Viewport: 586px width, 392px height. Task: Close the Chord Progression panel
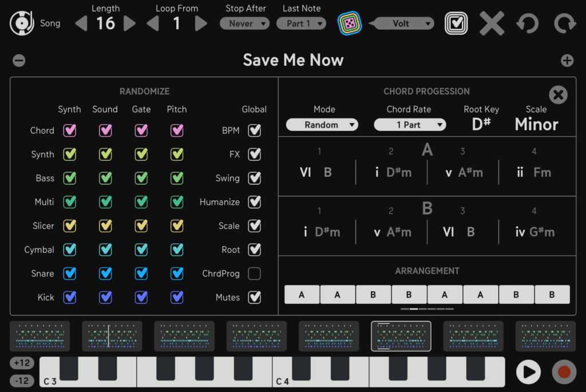[x=558, y=95]
